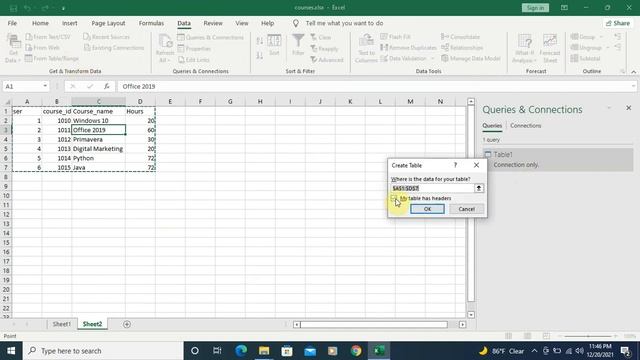Adjust the zoom slider
Screen dimensions: 640x360
588,336
